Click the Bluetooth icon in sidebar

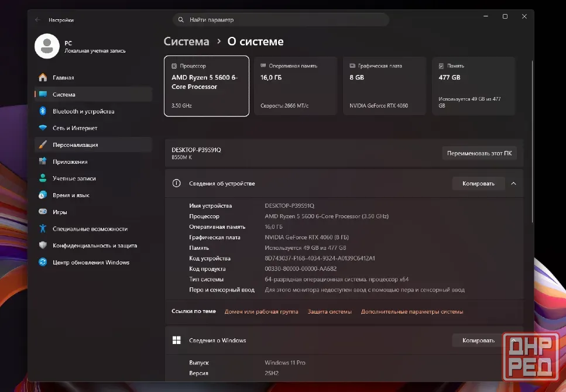43,111
